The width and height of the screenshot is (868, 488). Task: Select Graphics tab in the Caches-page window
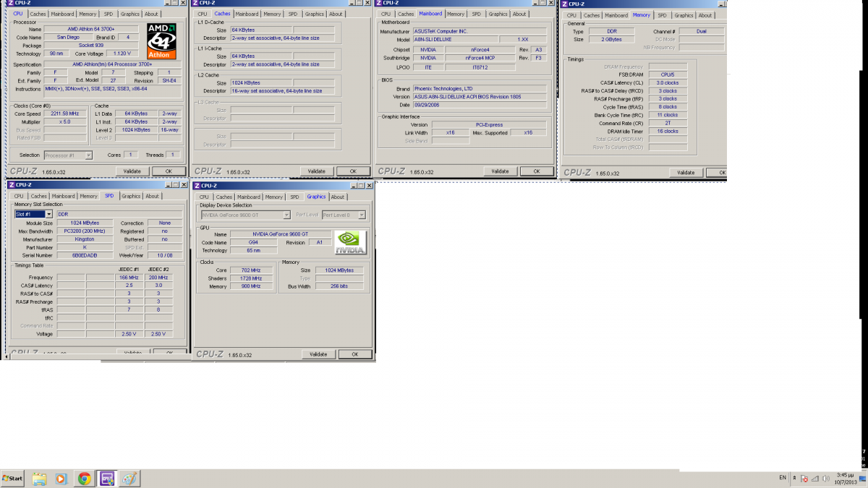(x=315, y=14)
